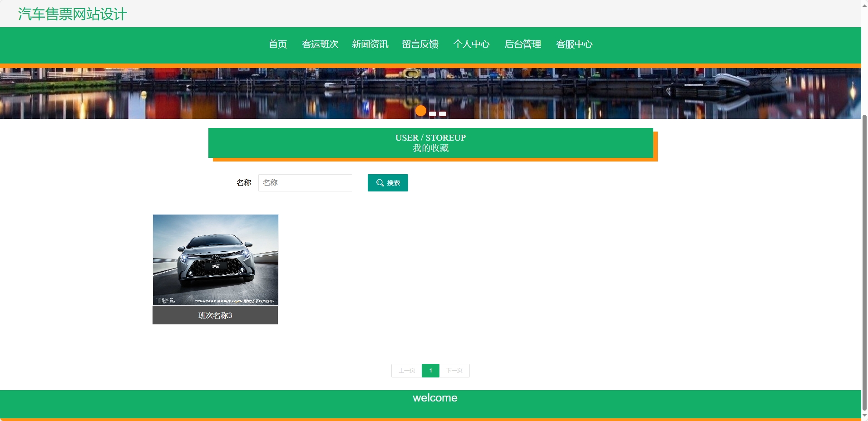Open the 个人中心 navigation menu item
The height and width of the screenshot is (421, 868).
tap(472, 44)
